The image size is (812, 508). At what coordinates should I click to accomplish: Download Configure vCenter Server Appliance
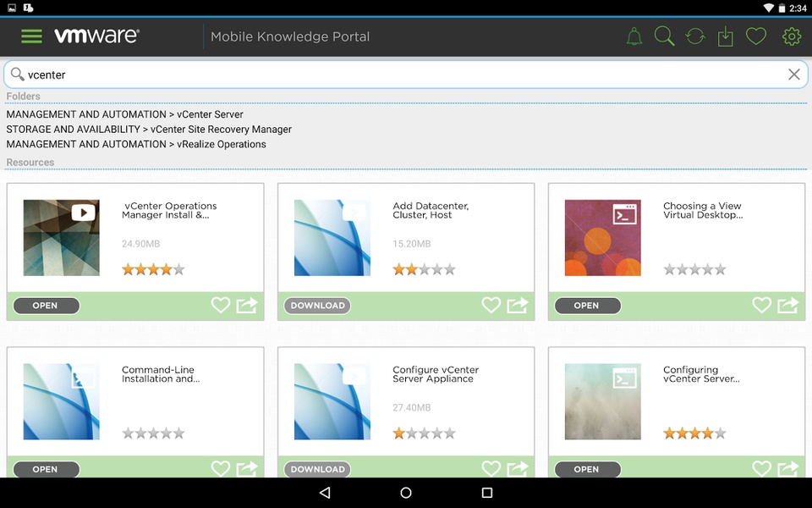(x=317, y=469)
